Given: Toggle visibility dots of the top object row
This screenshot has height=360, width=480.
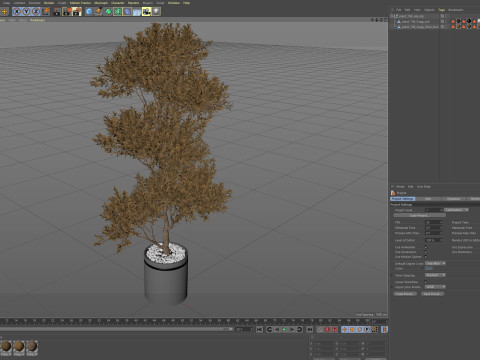Looking at the screenshot, I should pos(446,16).
